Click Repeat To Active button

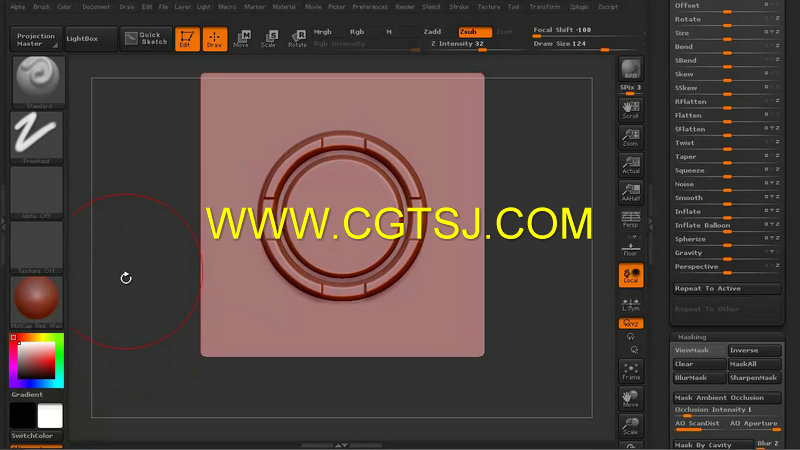[x=727, y=289]
